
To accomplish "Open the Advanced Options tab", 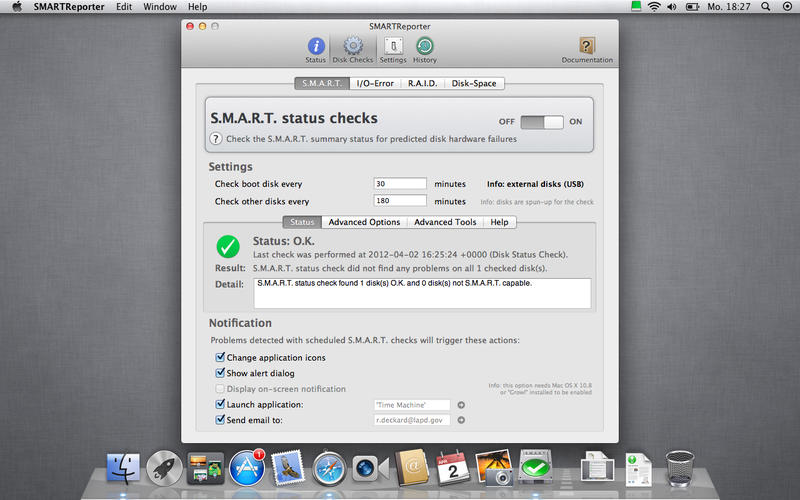I will (364, 222).
